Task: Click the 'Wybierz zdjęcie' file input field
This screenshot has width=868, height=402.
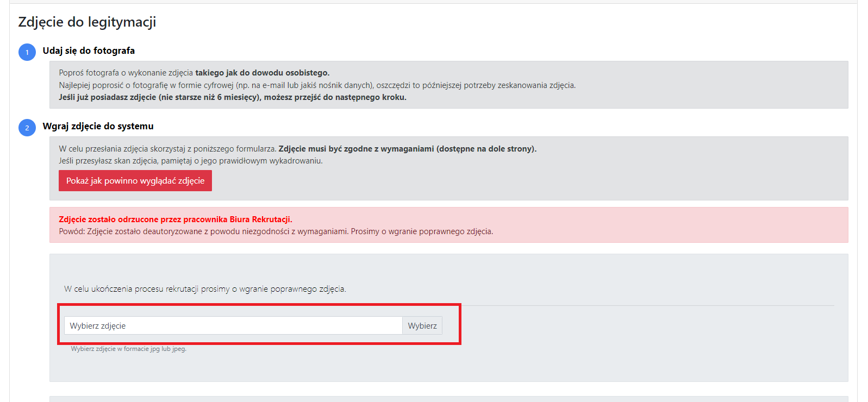Action: coord(233,325)
